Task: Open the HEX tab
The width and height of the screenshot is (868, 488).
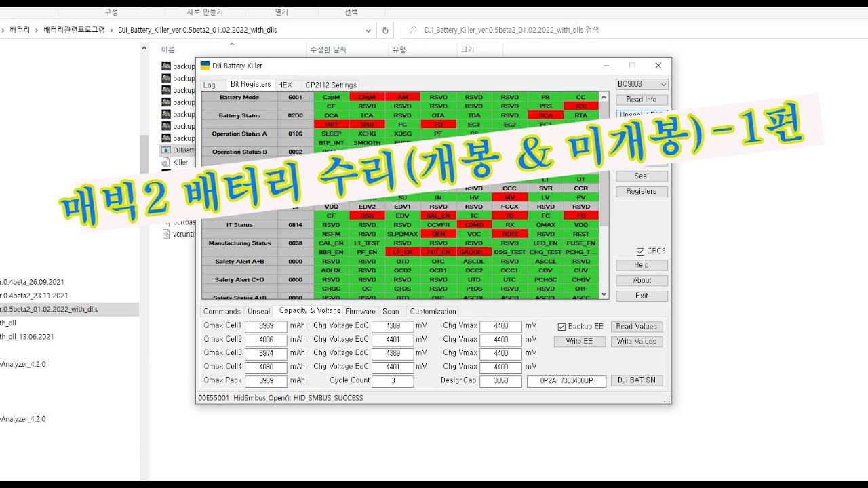Action: tap(285, 85)
